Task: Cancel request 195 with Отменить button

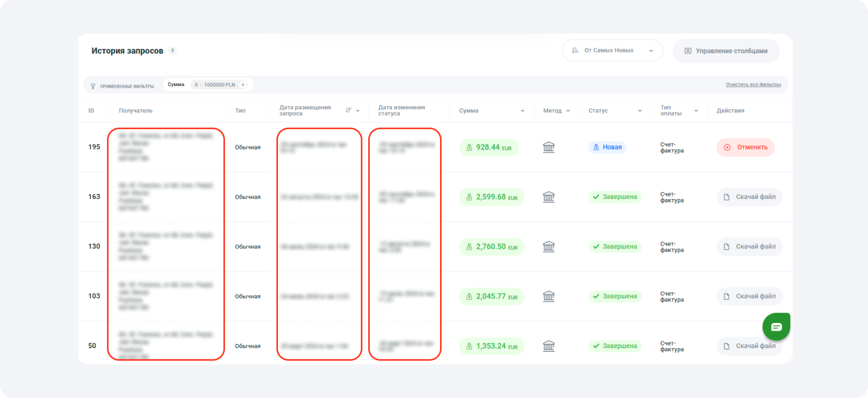Action: (745, 147)
